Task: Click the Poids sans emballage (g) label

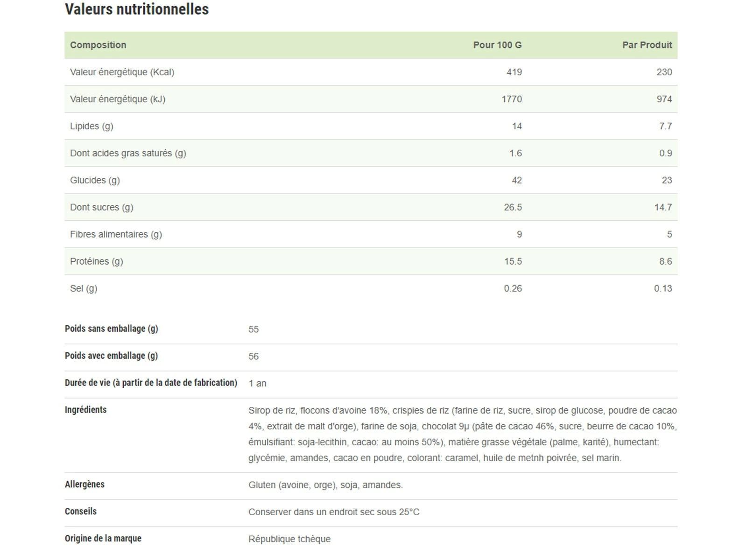Action: (111, 329)
